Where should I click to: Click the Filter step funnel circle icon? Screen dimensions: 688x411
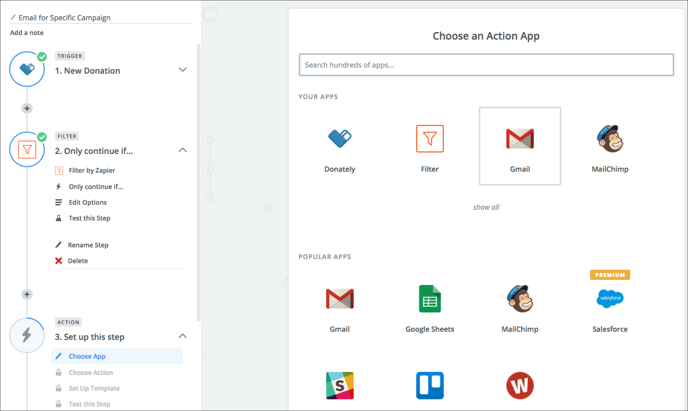coord(27,150)
